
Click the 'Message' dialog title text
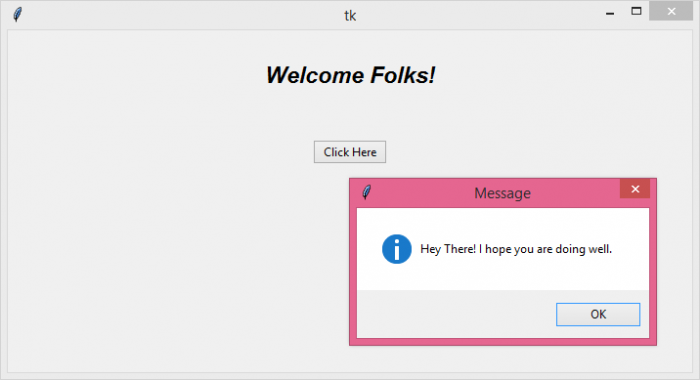(x=502, y=193)
